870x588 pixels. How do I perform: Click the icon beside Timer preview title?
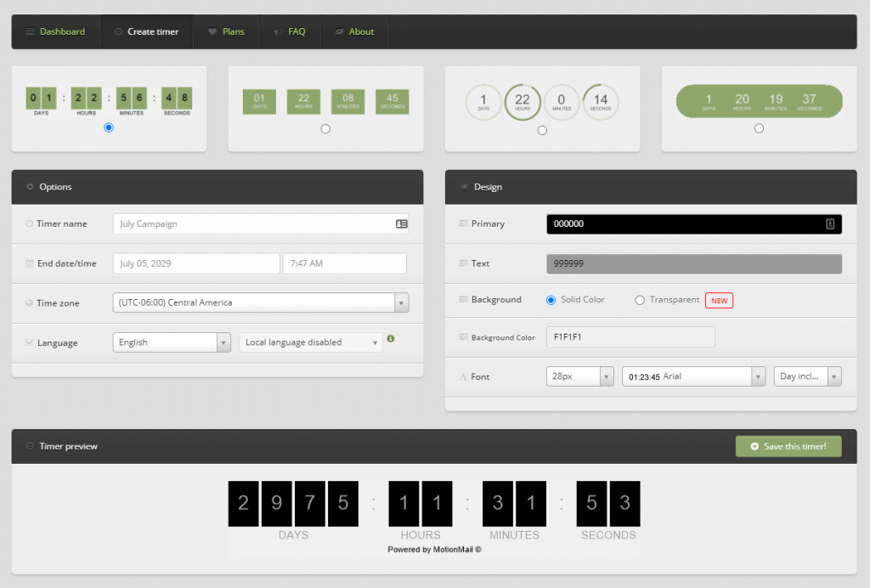click(30, 446)
